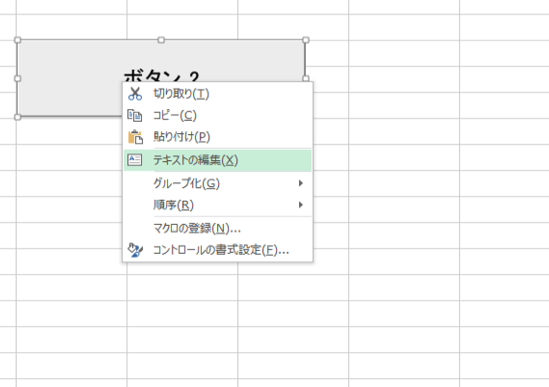The width and height of the screenshot is (549, 387).
Task: Click the top-left resize handle of ボタン 2
Action: pos(18,40)
